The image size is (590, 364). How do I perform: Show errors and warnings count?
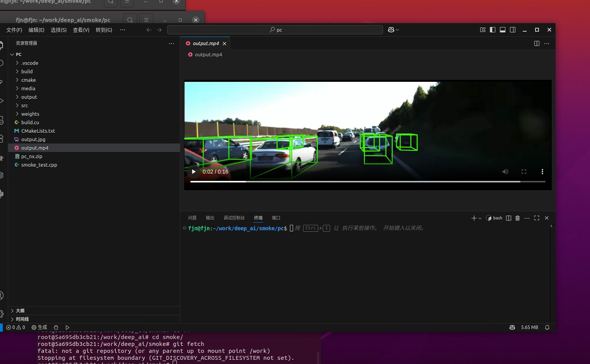click(x=16, y=327)
